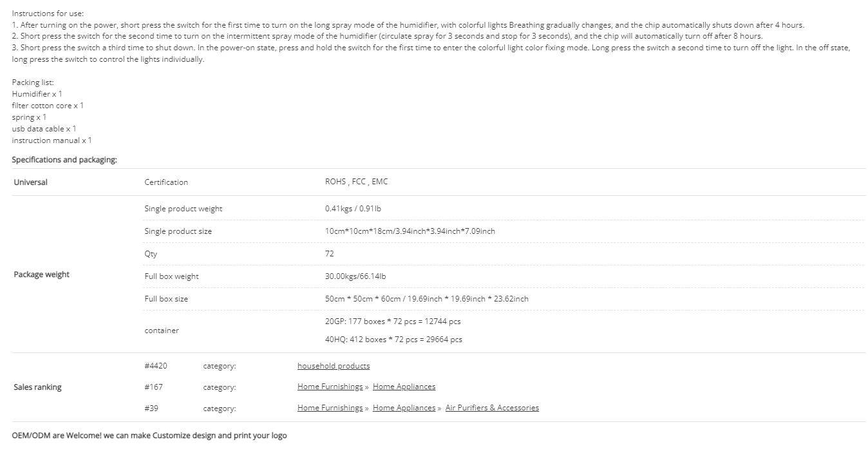
Task: Click the #4420 ranking number
Action: tap(156, 366)
